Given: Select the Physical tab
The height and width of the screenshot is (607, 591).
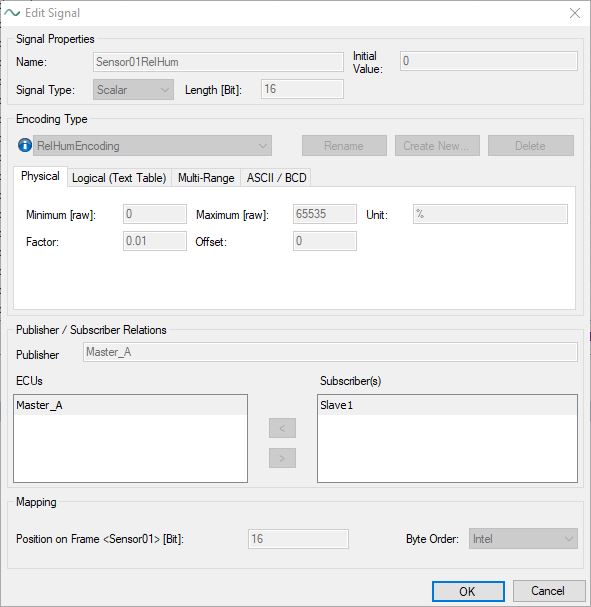Looking at the screenshot, I should click(40, 176).
